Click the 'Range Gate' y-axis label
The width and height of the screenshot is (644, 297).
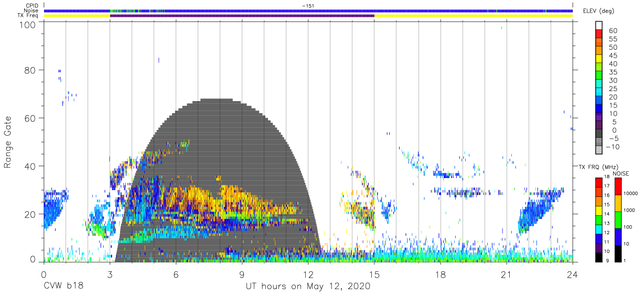(8, 143)
